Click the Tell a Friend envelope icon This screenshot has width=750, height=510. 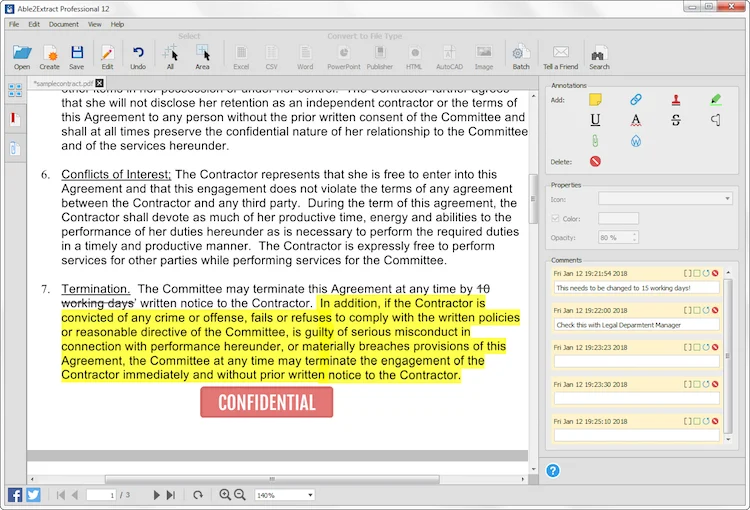[x=561, y=56]
